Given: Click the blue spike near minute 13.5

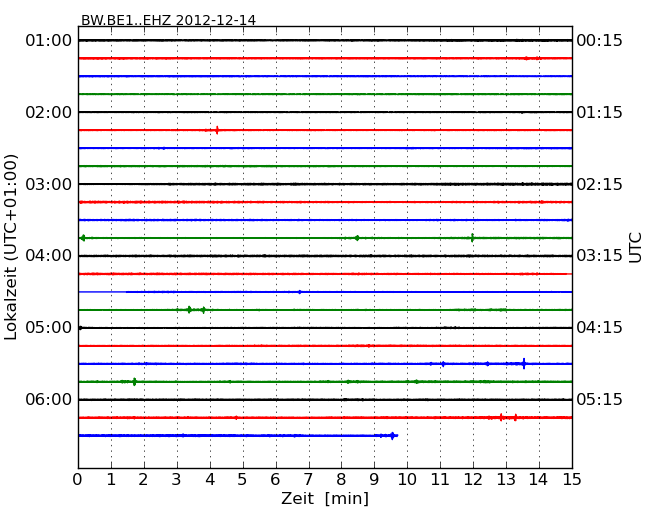Looking at the screenshot, I should pyautogui.click(x=524, y=364).
